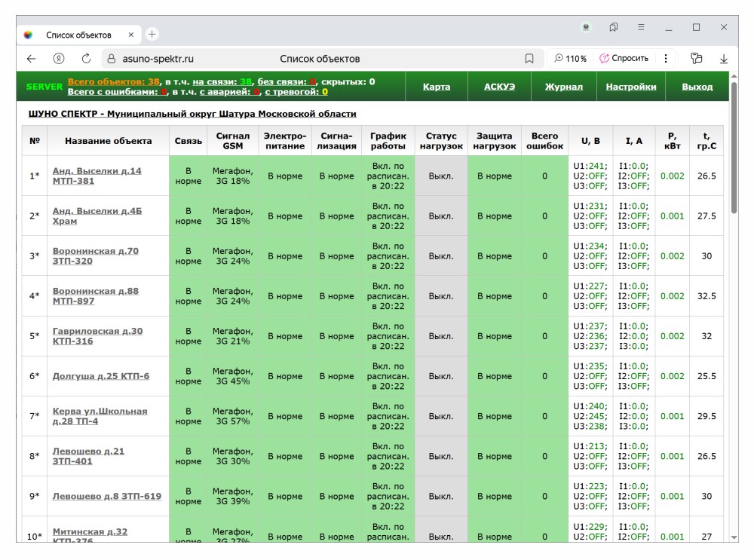Click the vertical page scrollbar down arrow

coord(734,537)
